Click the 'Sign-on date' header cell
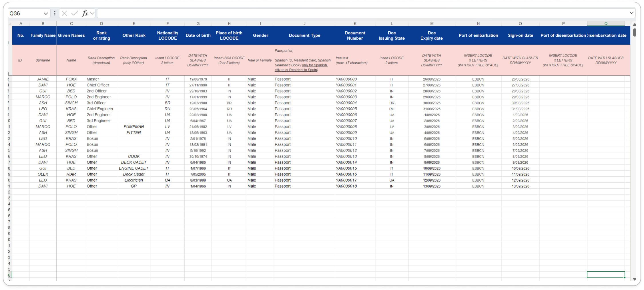The image size is (644, 290). (520, 35)
